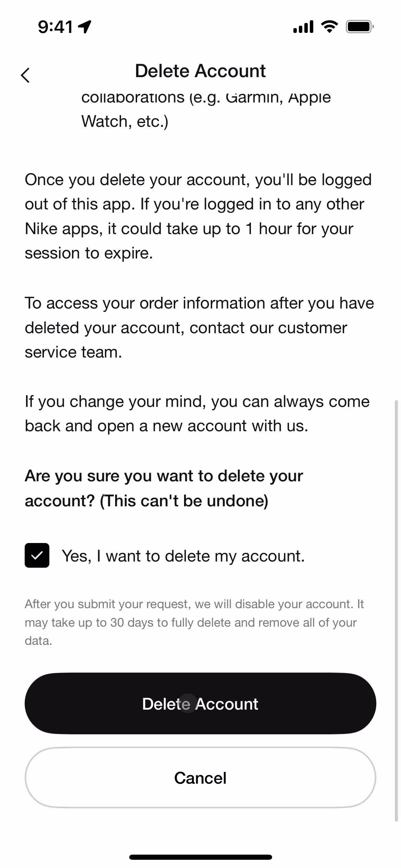Tap the 'If you change your mind' paragraph
This screenshot has height=868, width=401.
(197, 413)
